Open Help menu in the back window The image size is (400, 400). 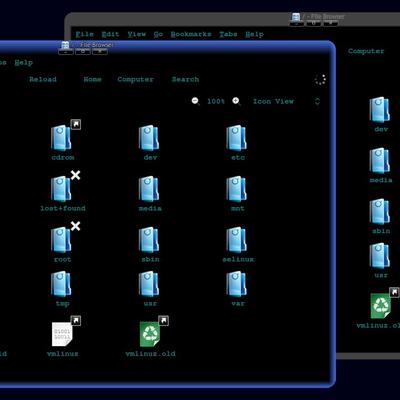tap(255, 34)
